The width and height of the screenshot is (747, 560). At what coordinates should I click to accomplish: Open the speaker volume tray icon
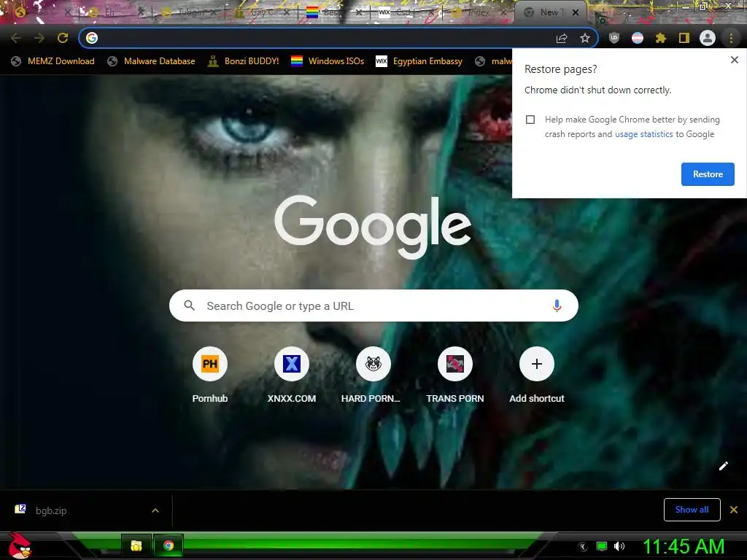pyautogui.click(x=619, y=546)
